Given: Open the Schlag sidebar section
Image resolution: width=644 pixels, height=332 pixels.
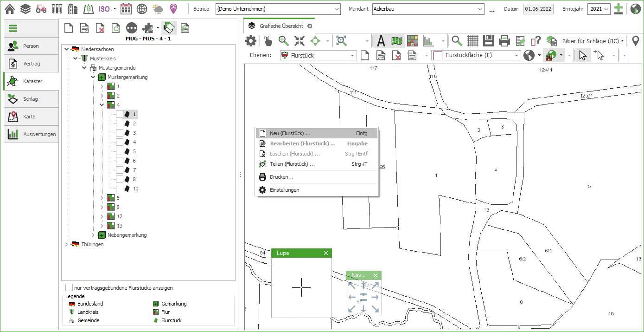Looking at the screenshot, I should [31, 99].
